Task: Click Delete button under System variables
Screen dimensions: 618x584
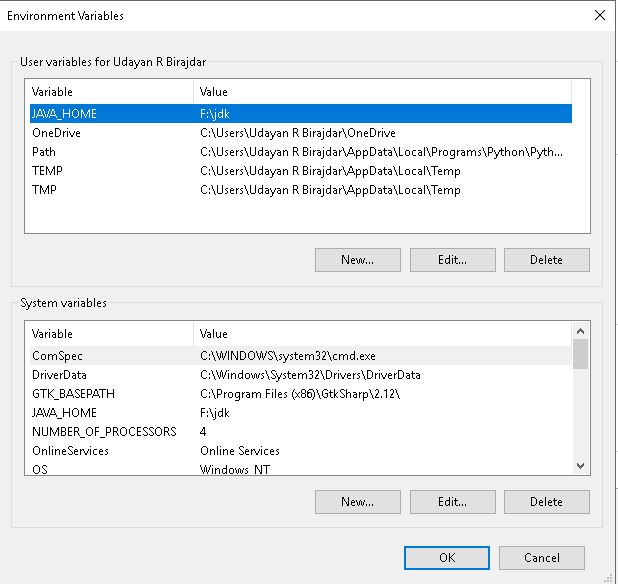Action: [547, 502]
